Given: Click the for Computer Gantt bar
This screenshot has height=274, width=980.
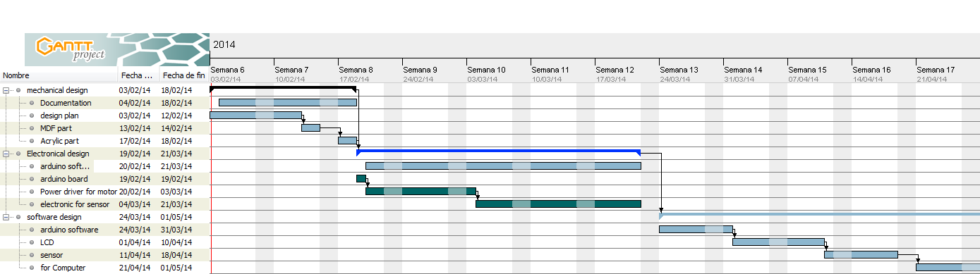Looking at the screenshot, I should point(948,268).
